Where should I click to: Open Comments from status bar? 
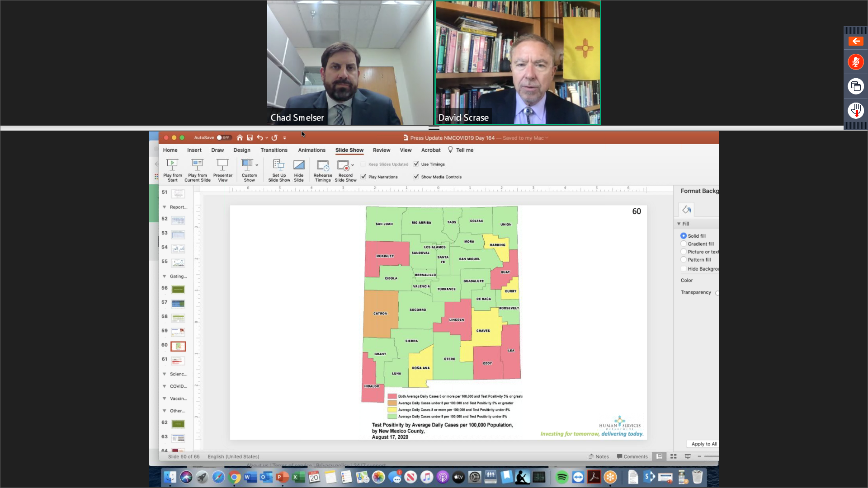tap(632, 457)
